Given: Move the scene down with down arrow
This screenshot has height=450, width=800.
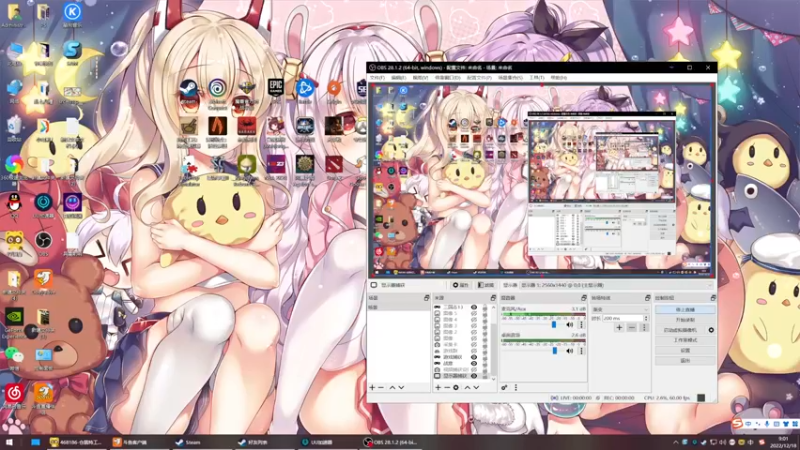Looking at the screenshot, I should click(x=401, y=388).
